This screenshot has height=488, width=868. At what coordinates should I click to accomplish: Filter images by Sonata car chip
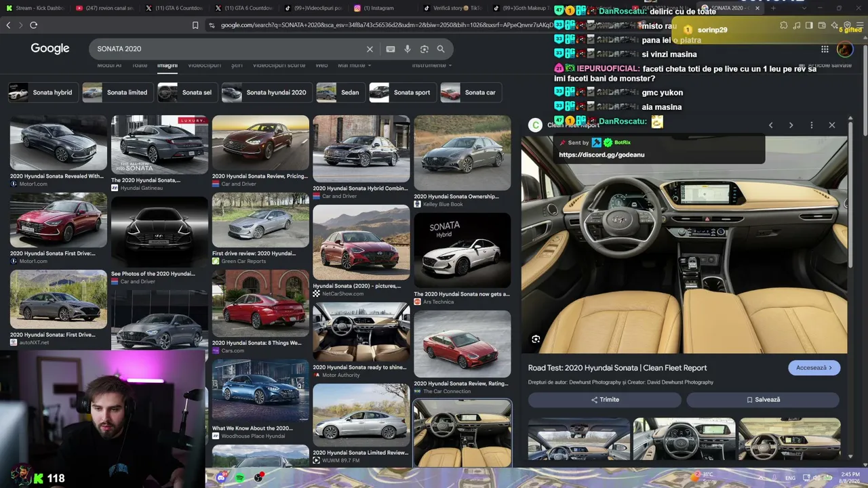(471, 92)
